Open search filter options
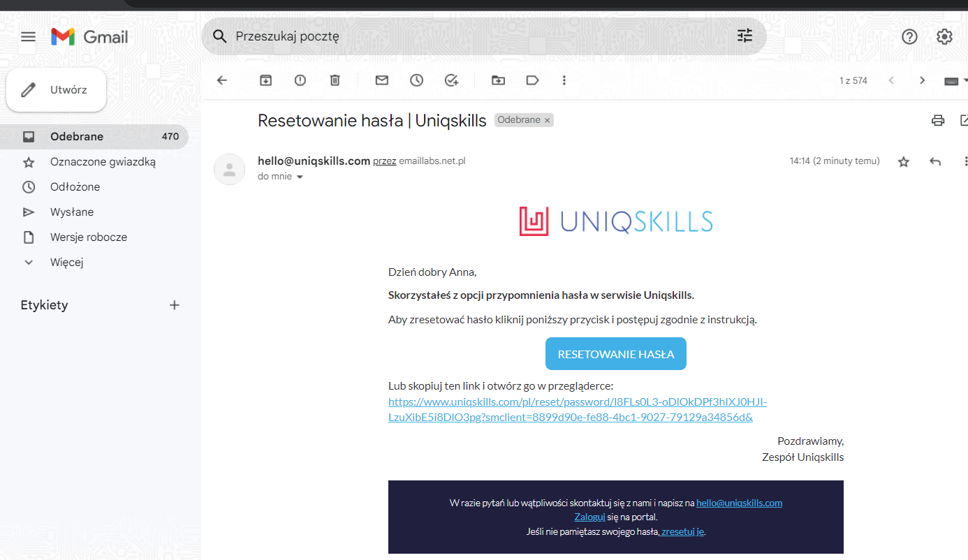This screenshot has width=968, height=560. click(745, 36)
